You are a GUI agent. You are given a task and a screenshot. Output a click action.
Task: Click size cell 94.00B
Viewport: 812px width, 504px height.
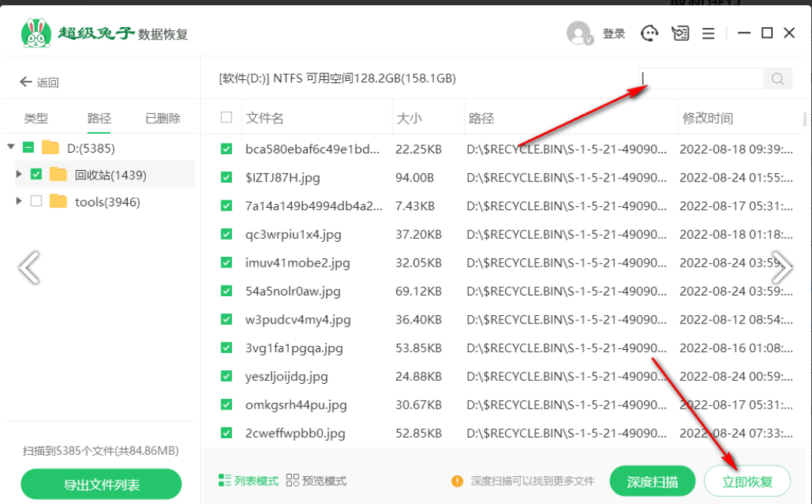tap(414, 178)
